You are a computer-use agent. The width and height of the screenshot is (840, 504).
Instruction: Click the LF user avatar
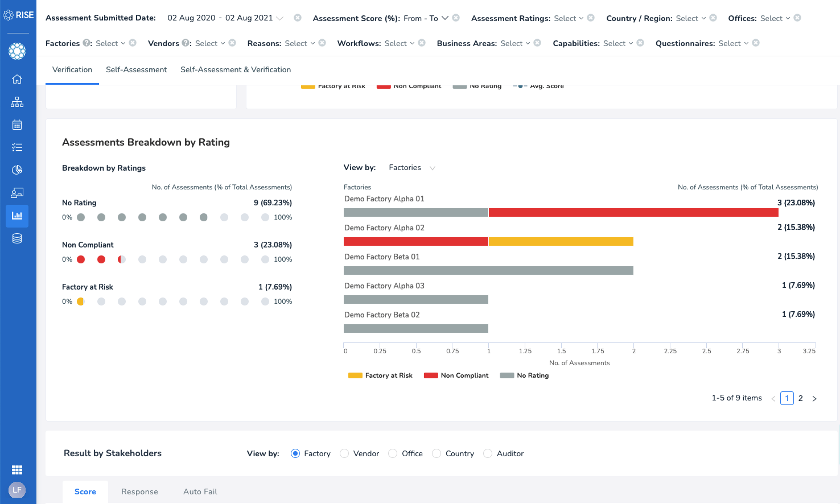[x=17, y=490]
